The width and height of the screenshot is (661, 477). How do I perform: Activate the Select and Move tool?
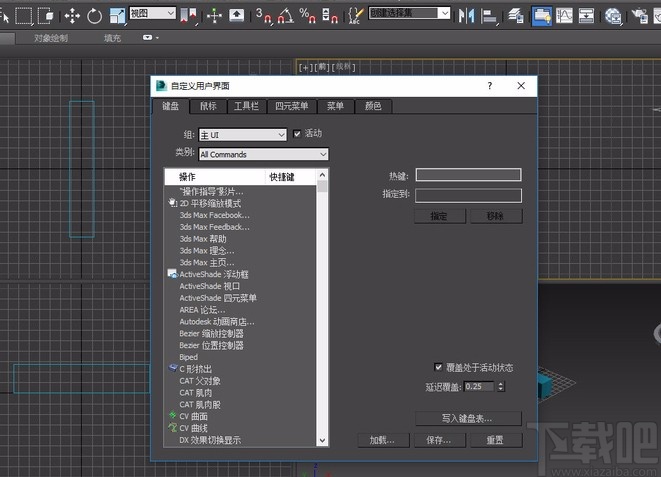(72, 16)
